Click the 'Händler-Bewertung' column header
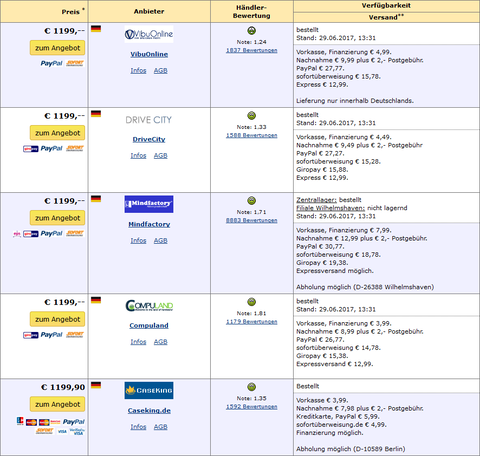Image resolution: width=480 pixels, height=456 pixels. pyautogui.click(x=252, y=12)
